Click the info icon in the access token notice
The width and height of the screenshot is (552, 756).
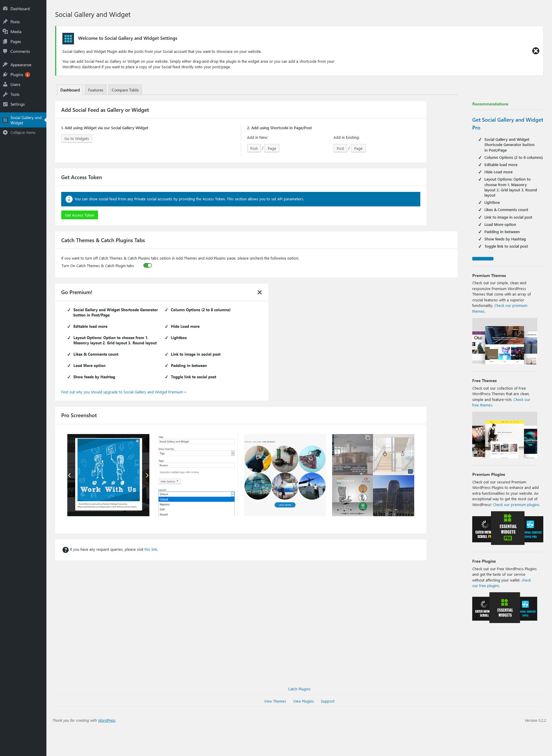(69, 199)
